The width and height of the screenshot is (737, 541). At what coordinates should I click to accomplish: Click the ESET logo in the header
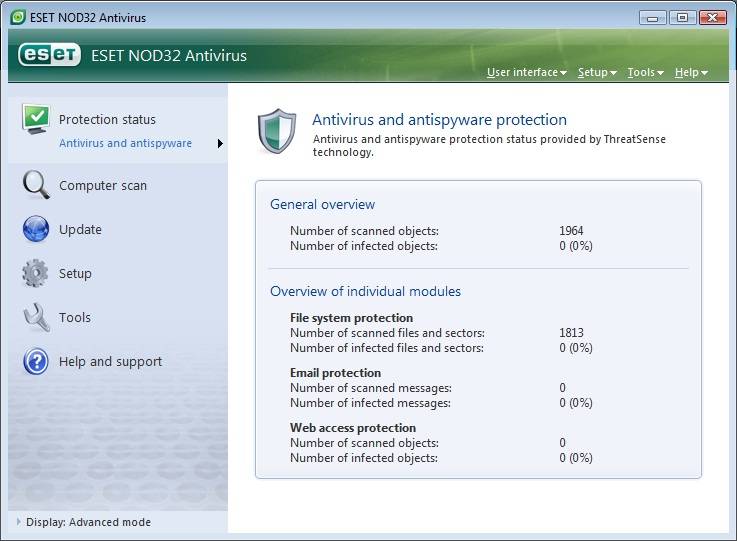49,55
